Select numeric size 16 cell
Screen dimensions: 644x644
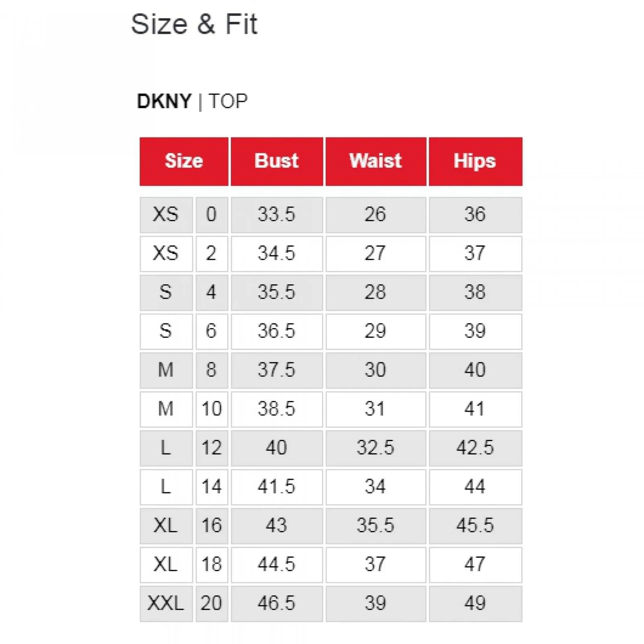point(212,526)
